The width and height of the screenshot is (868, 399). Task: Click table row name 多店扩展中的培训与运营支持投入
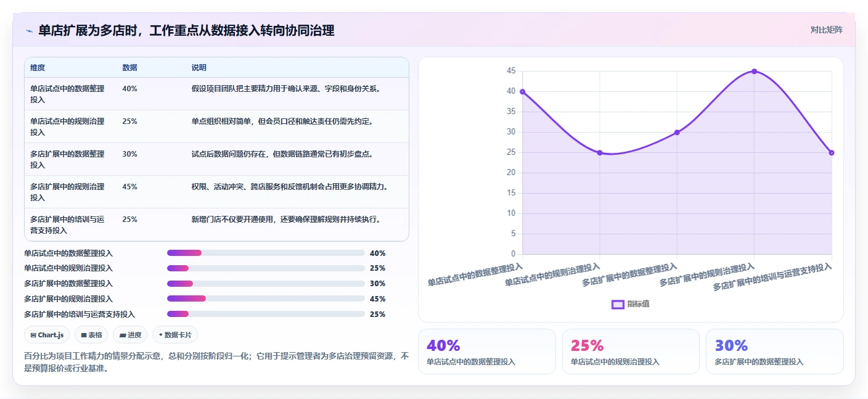coord(67,224)
